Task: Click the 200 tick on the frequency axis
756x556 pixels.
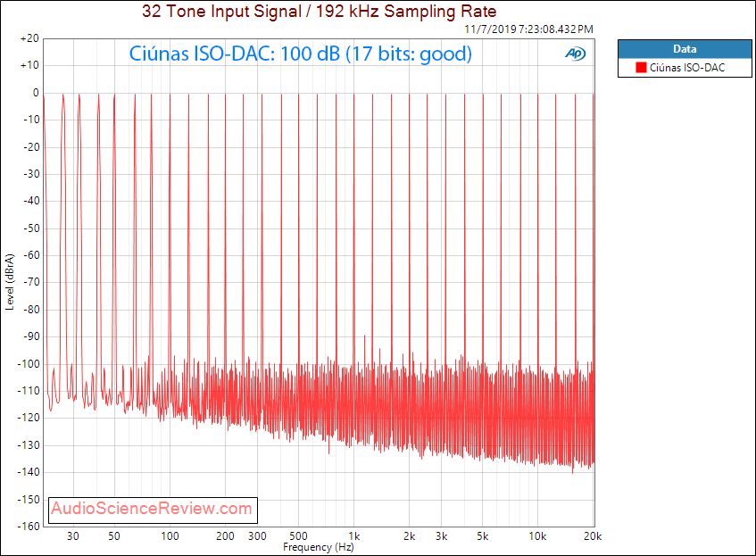Action: pyautogui.click(x=225, y=536)
